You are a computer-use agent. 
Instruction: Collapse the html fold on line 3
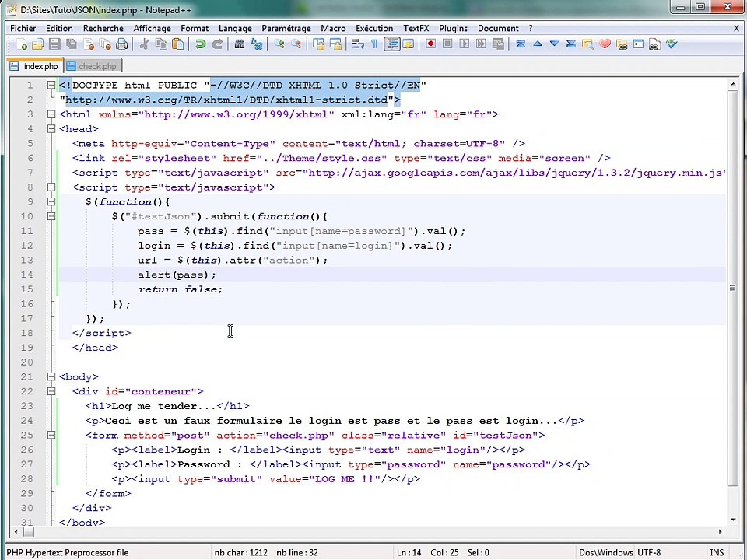(51, 114)
